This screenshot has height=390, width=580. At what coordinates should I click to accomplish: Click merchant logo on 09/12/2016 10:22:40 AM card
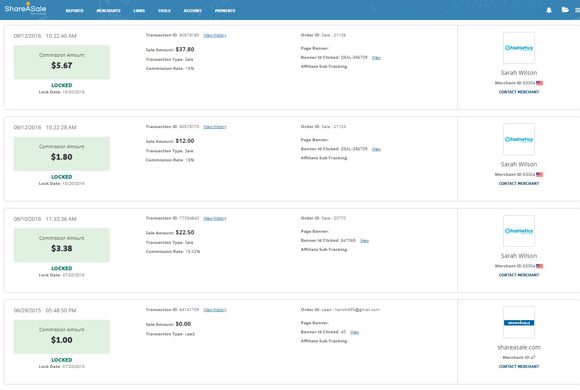519,48
